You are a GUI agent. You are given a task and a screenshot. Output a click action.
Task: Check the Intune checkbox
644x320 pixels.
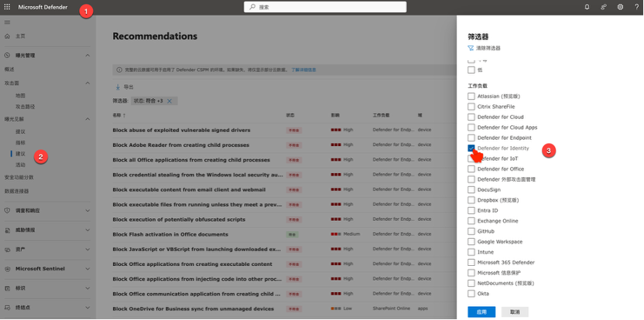(x=471, y=252)
